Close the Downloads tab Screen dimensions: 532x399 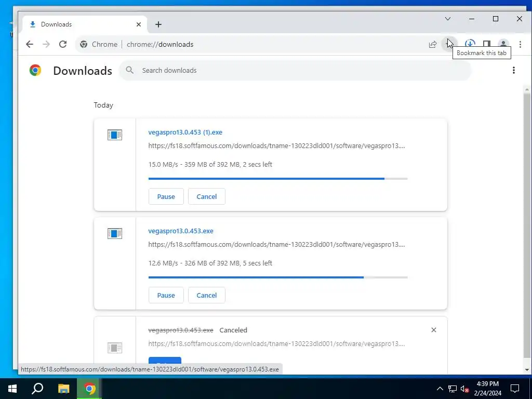click(138, 24)
